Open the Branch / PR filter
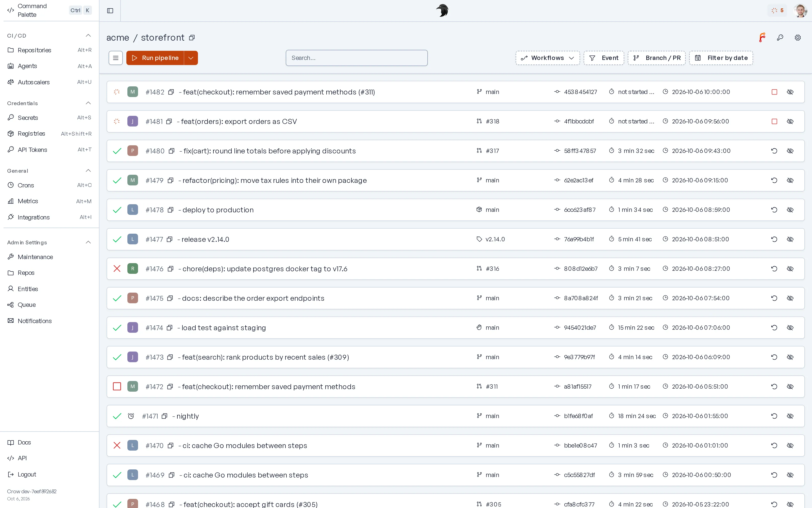 657,58
